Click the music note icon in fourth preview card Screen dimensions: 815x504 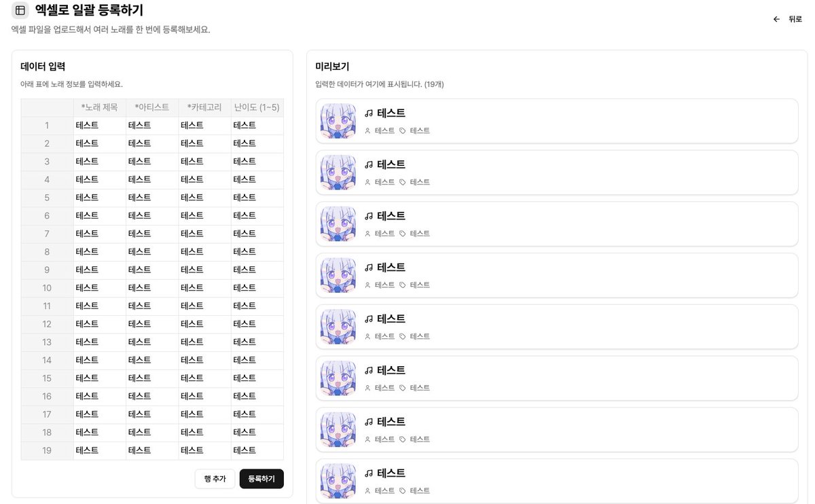[369, 268]
